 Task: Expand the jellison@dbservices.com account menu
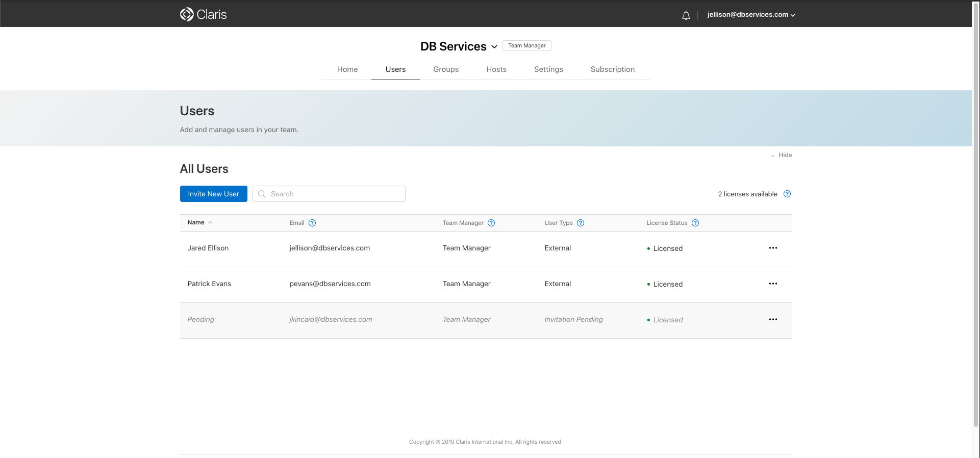pos(751,15)
